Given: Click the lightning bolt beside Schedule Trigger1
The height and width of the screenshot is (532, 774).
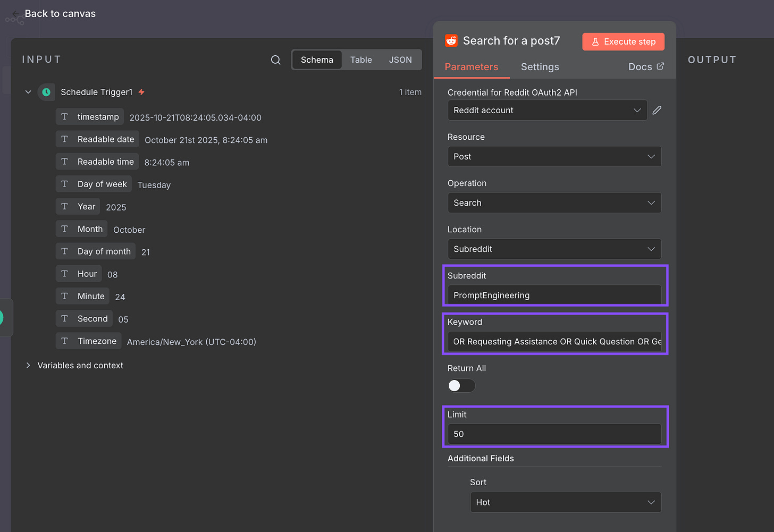Looking at the screenshot, I should 141,92.
